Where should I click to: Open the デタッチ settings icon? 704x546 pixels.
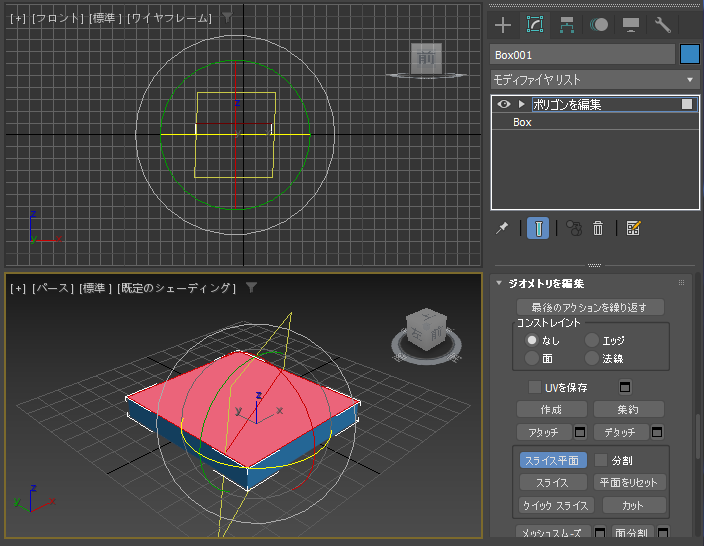coord(657,432)
